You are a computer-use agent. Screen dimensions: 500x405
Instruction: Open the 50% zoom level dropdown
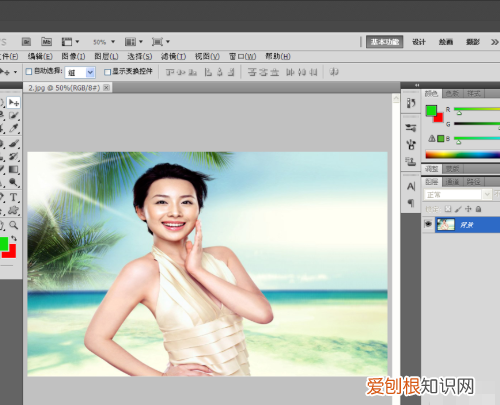coord(104,42)
